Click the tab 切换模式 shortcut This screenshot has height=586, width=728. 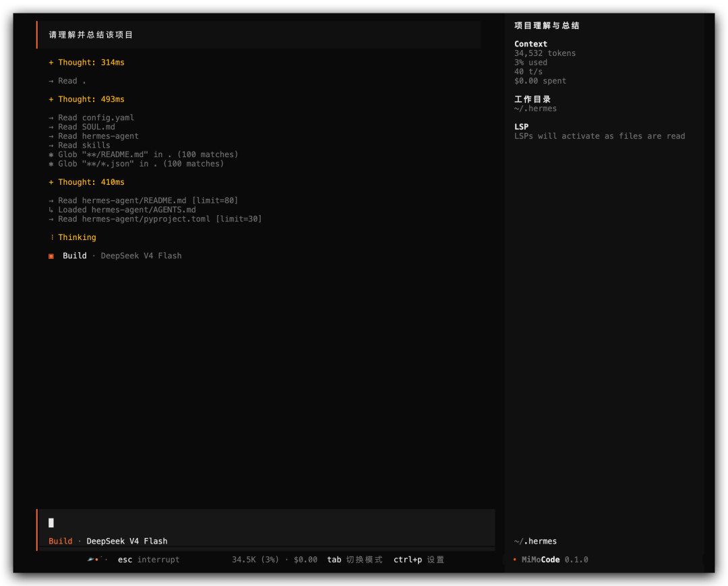coord(355,560)
